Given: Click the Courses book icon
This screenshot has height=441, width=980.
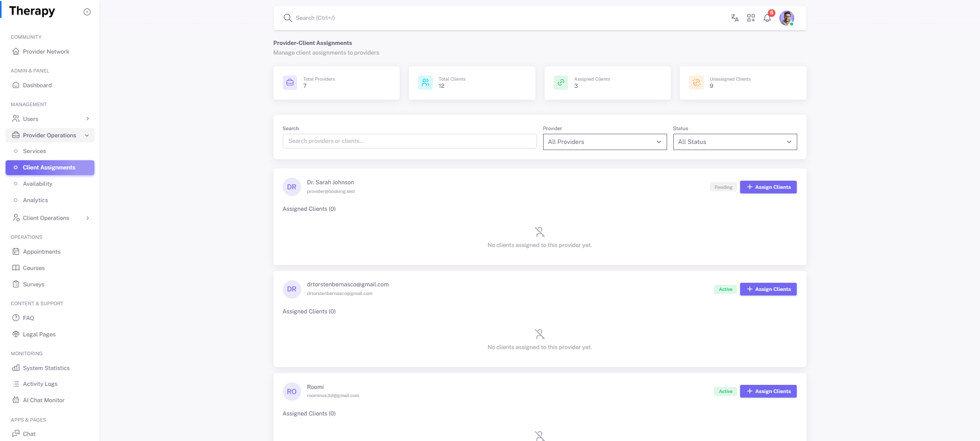Looking at the screenshot, I should [16, 268].
